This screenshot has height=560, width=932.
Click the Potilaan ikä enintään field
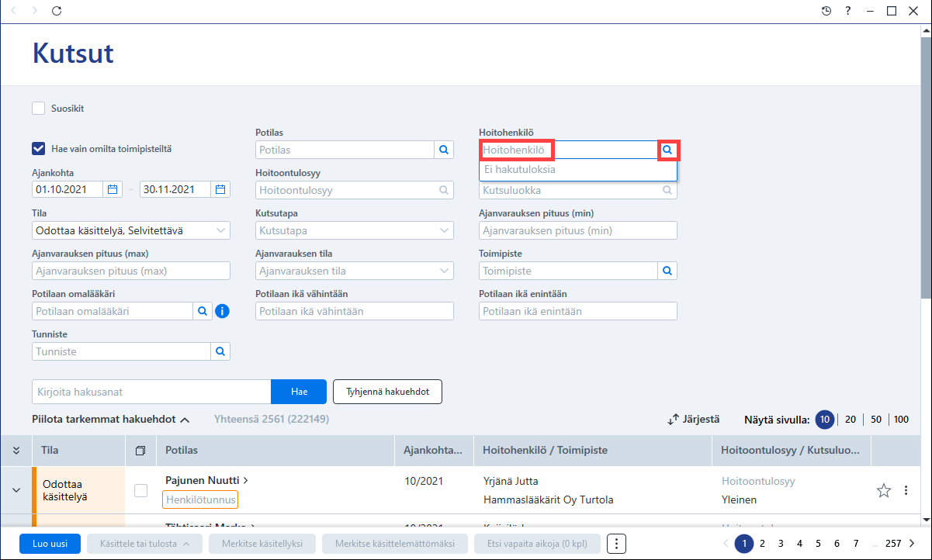pyautogui.click(x=578, y=311)
